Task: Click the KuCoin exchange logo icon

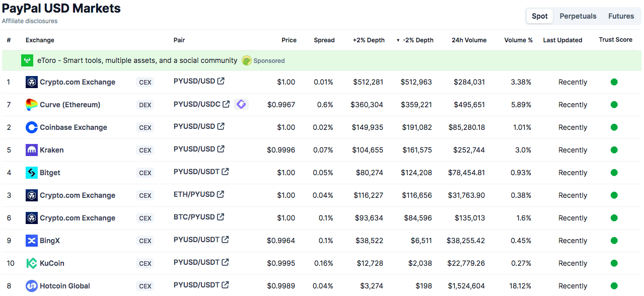Action: pyautogui.click(x=32, y=263)
